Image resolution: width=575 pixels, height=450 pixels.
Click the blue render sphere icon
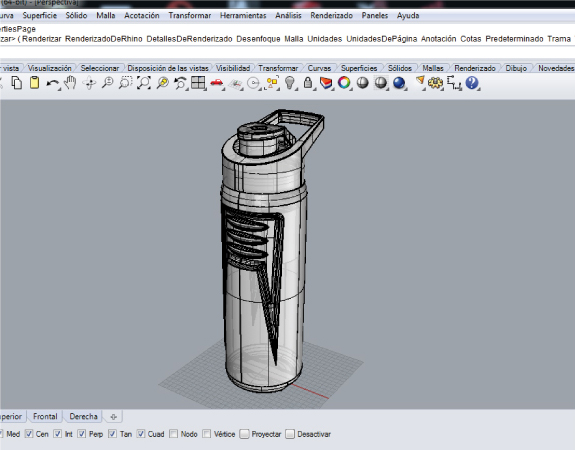coord(399,83)
